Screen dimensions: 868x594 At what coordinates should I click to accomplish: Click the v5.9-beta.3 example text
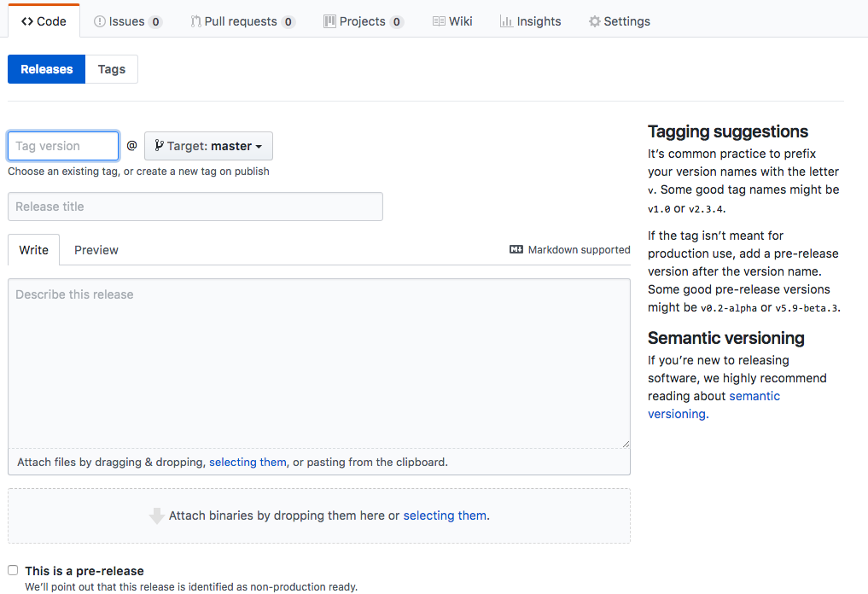(x=807, y=308)
